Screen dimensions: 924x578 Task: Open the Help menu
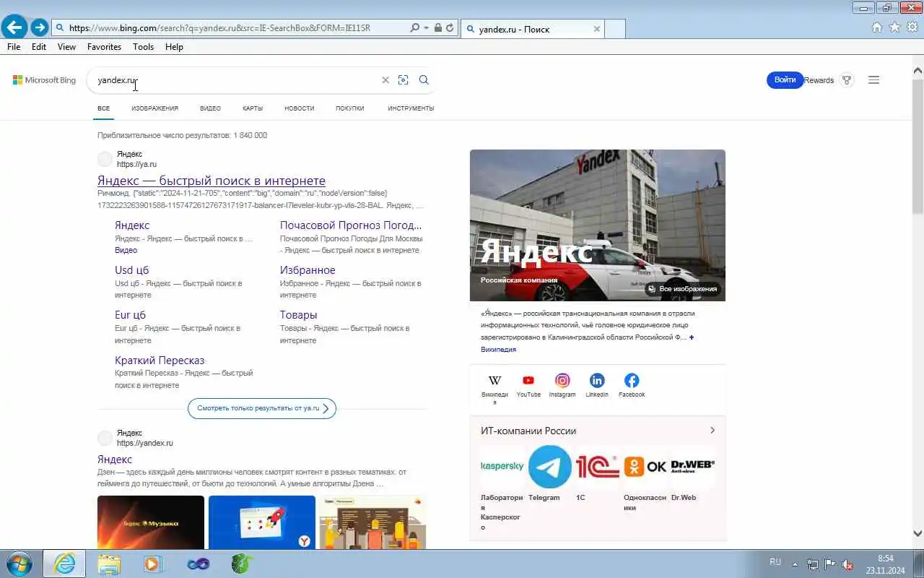click(x=174, y=47)
